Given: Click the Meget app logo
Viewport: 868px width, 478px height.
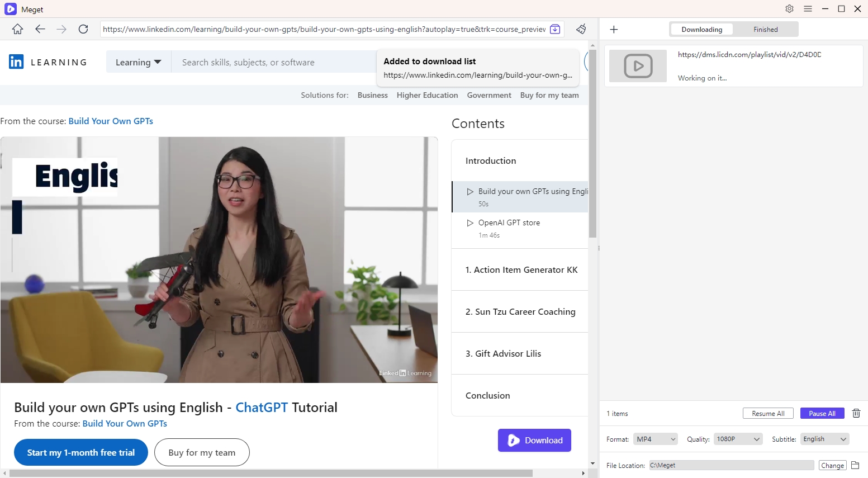Looking at the screenshot, I should pos(11,9).
